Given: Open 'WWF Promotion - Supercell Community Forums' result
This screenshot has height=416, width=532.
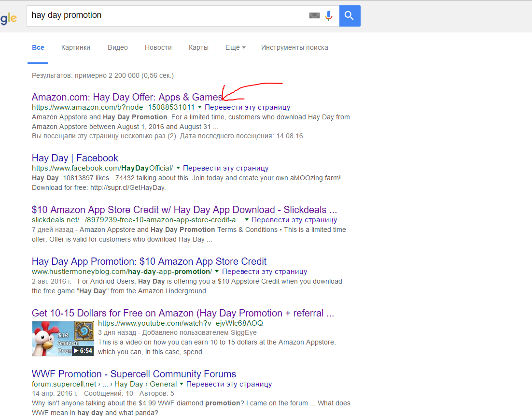Looking at the screenshot, I should tap(134, 374).
